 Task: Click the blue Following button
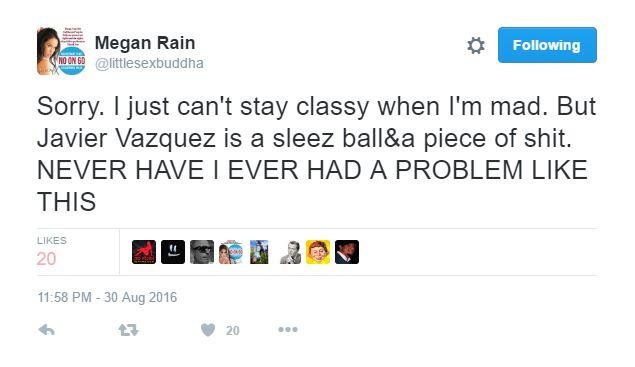click(x=547, y=45)
